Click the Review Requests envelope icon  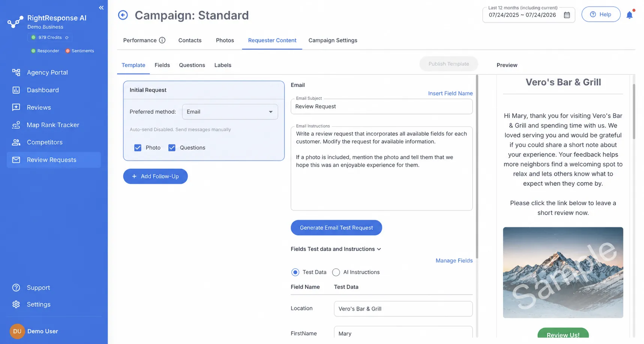click(16, 160)
